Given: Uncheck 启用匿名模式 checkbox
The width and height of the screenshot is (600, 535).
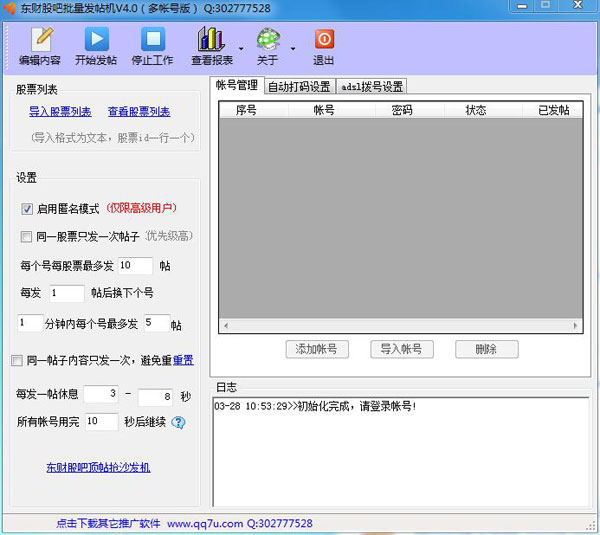Looking at the screenshot, I should pyautogui.click(x=27, y=209).
